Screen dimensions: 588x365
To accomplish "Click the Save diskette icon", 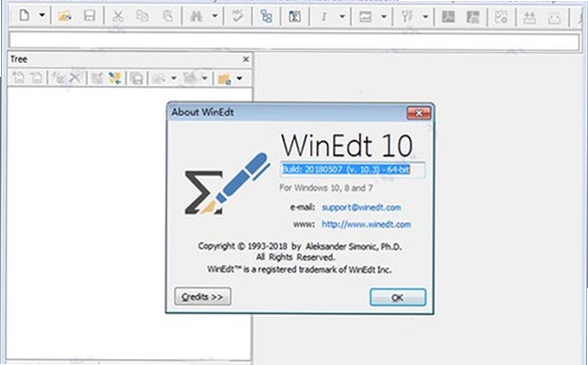I will point(90,16).
